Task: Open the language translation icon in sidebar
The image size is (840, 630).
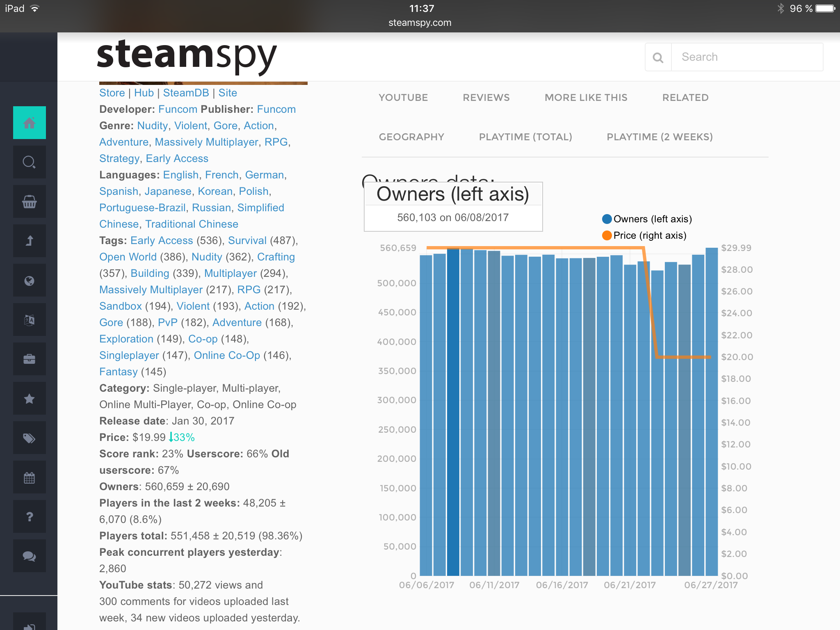Action: point(29,320)
